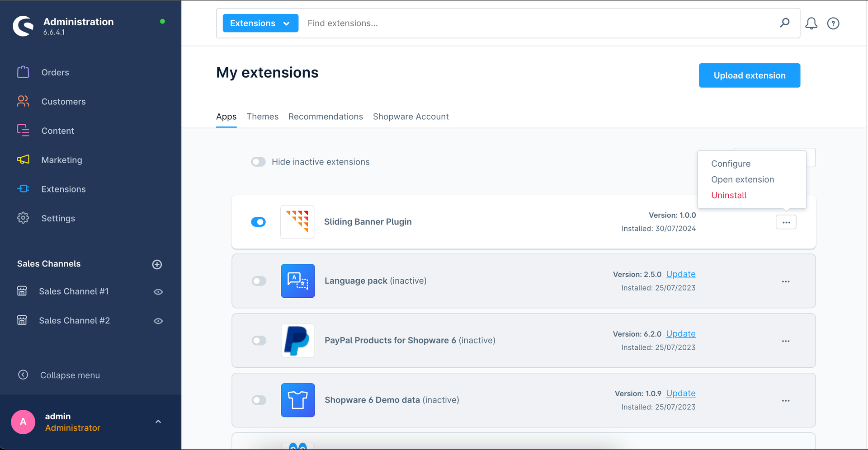Image resolution: width=868 pixels, height=450 pixels.
Task: Expand the admin user menu chevron
Action: (x=158, y=422)
